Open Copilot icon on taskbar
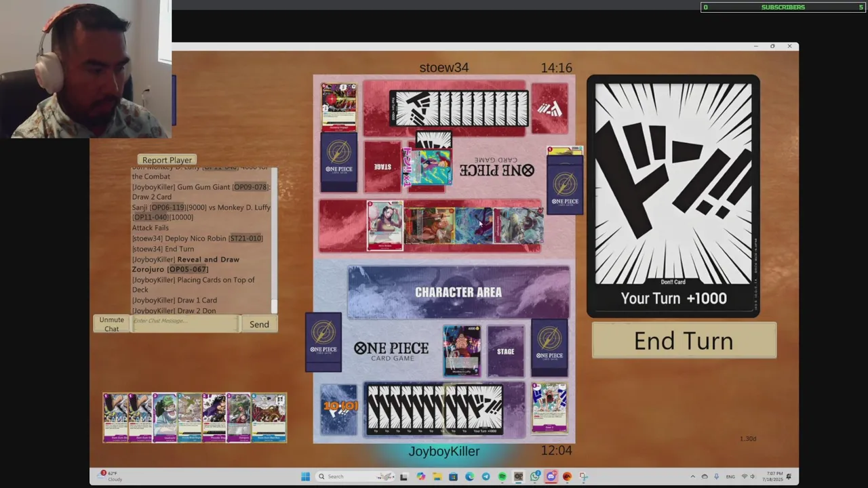868x488 pixels. [421, 476]
